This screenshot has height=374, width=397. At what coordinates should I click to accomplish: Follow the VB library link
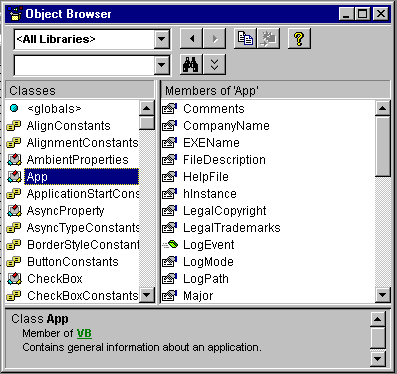[x=84, y=333]
